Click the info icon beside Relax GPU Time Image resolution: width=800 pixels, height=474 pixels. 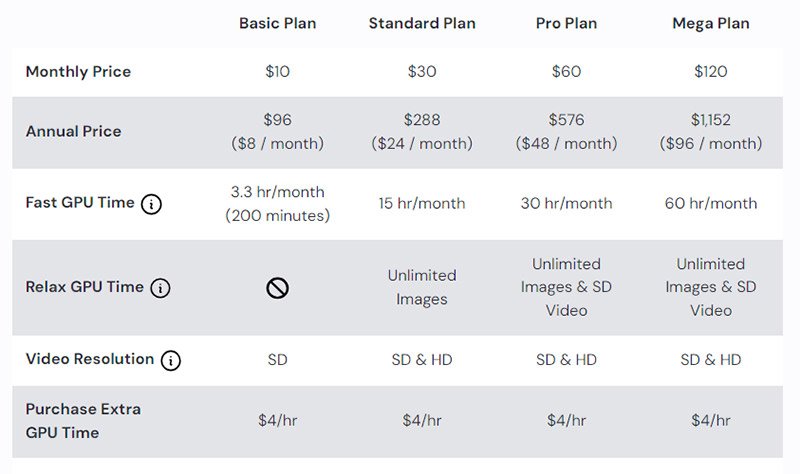(160, 288)
